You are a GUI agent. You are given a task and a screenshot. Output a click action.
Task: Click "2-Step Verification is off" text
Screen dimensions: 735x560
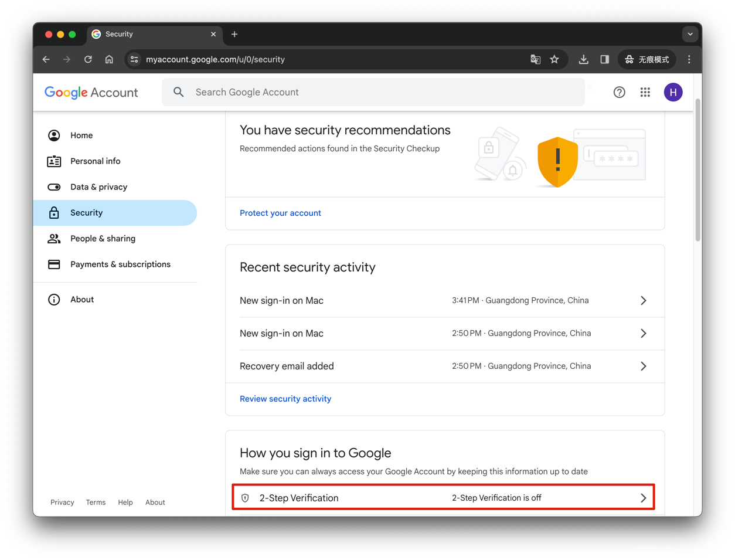pyautogui.click(x=496, y=498)
